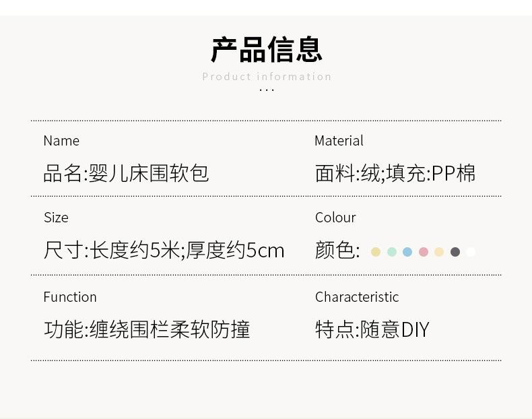The width and height of the screenshot is (532, 419).
Task: Choose the blue color dot
Action: [407, 252]
